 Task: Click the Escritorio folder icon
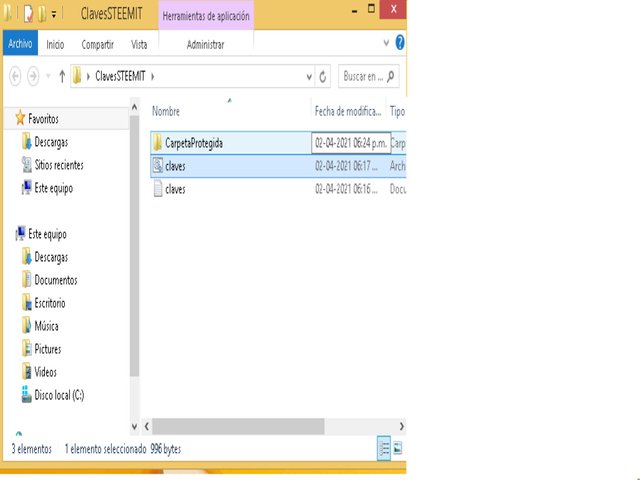point(27,303)
